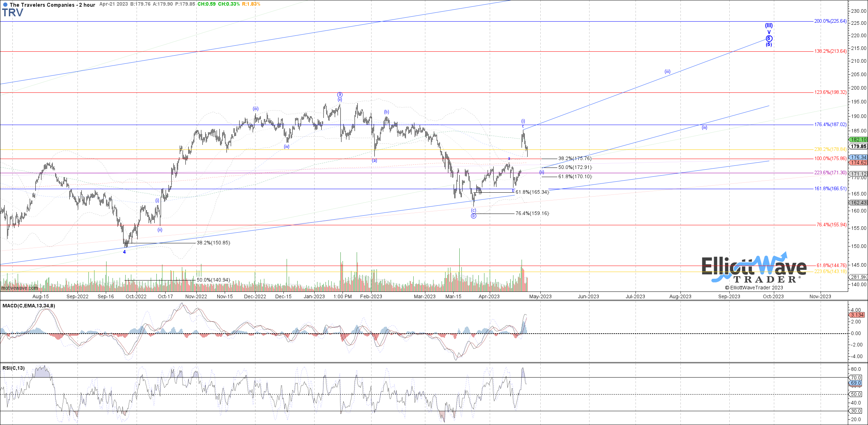The width and height of the screenshot is (868, 425).
Task: Select the 61.8%(144.76) Fibonacci label
Action: (831, 266)
